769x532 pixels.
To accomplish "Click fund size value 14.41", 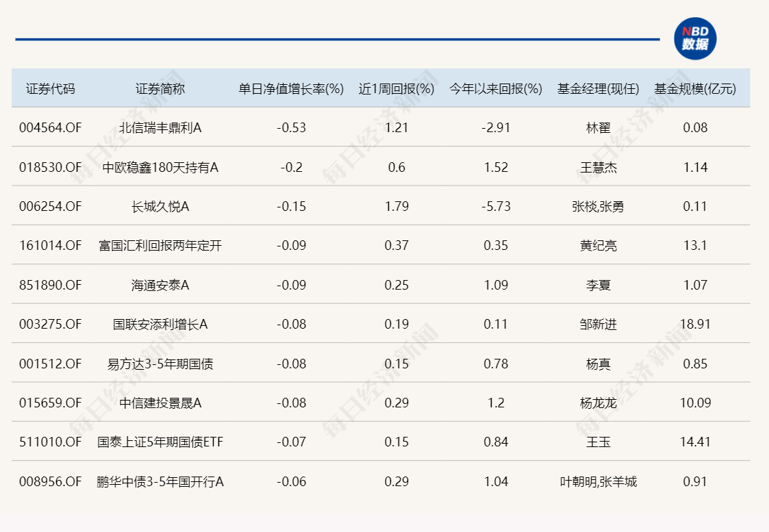I will click(695, 442).
